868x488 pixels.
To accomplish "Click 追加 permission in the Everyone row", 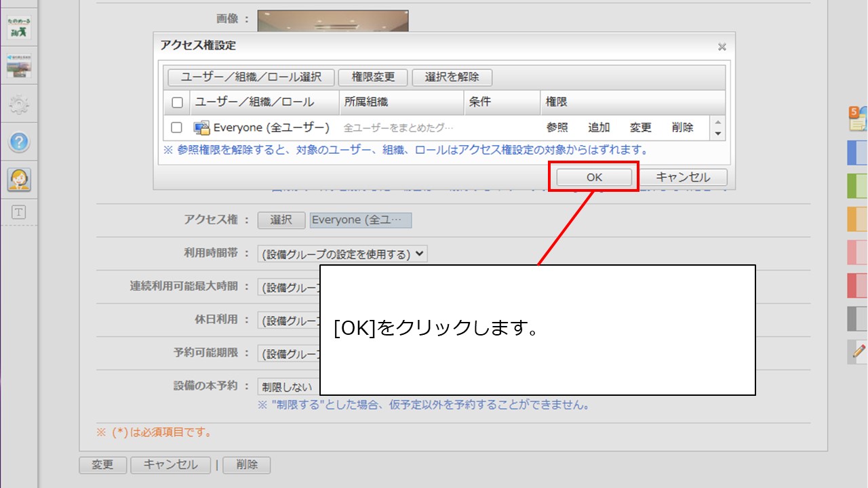I will (x=599, y=127).
